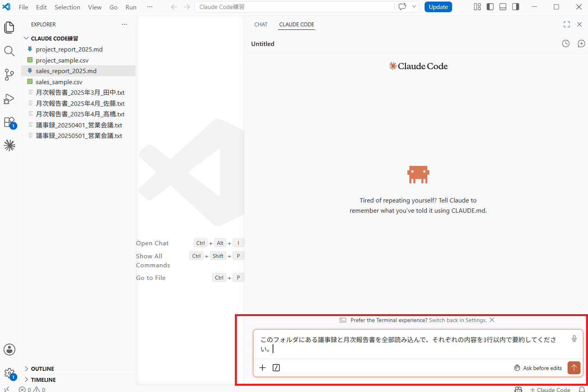Dismiss the Terminal experience banner
Screen dimensions: 588x392
492,320
